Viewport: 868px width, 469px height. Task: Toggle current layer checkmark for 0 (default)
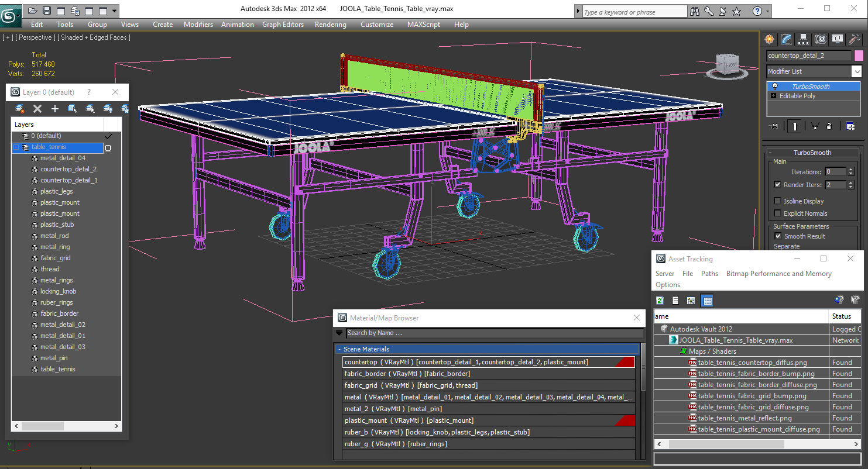108,136
